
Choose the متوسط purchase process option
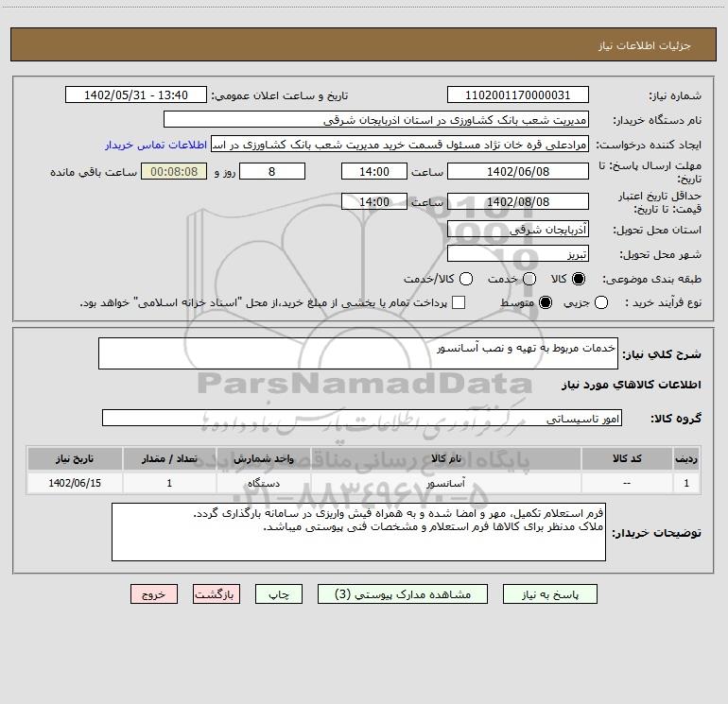(546, 302)
